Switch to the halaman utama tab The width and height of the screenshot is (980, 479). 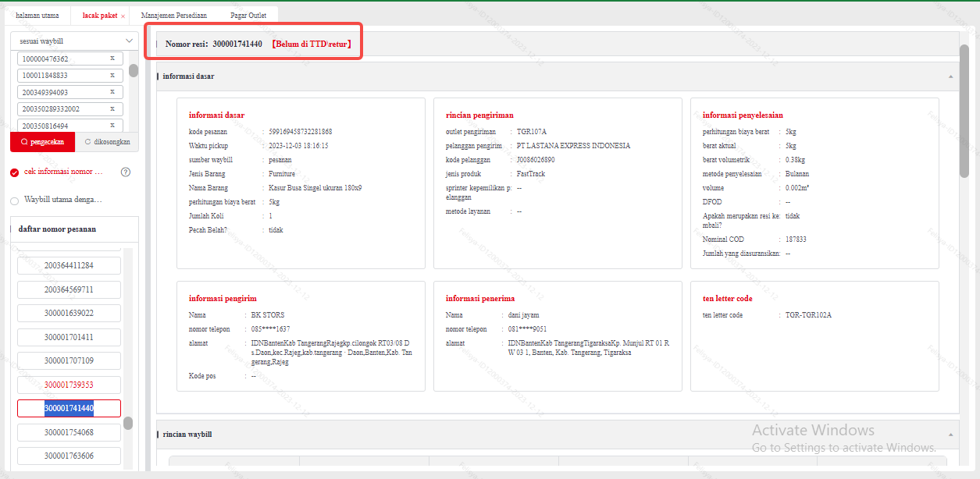coord(37,16)
